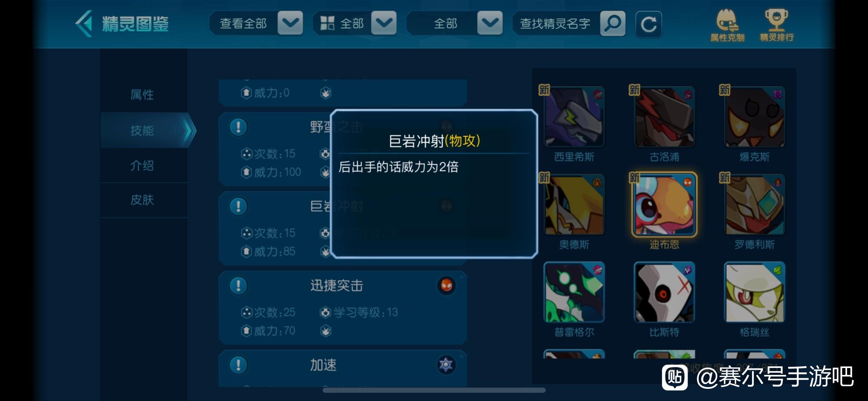Click the refresh list icon
This screenshot has width=868, height=401.
648,24
